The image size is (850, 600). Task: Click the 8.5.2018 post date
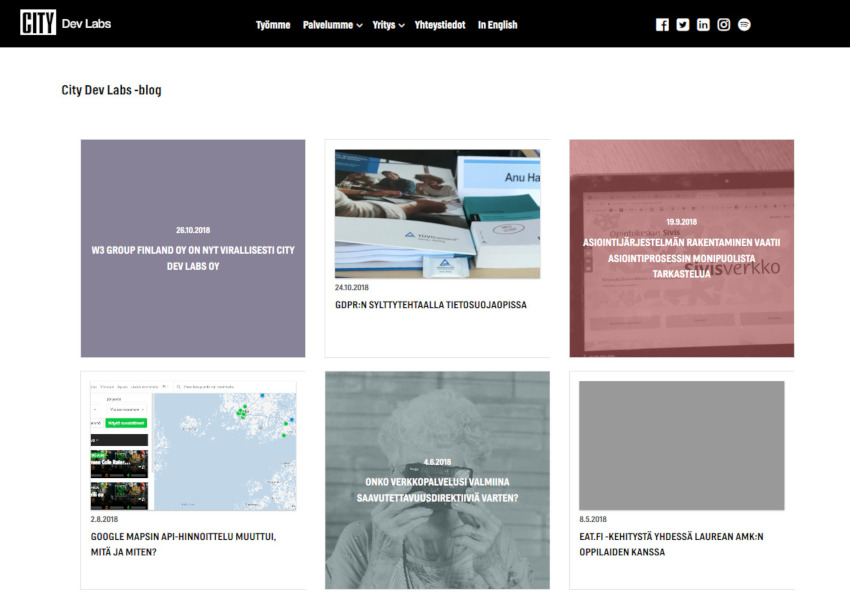pos(593,519)
